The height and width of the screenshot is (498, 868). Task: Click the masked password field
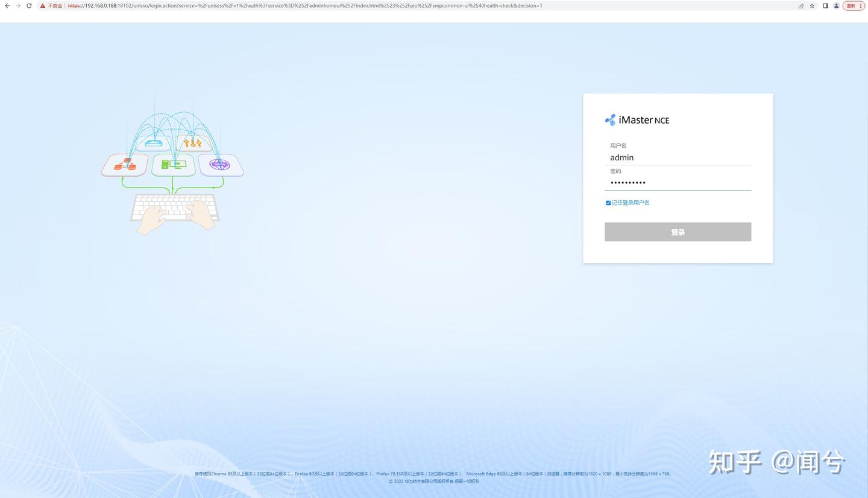(678, 183)
